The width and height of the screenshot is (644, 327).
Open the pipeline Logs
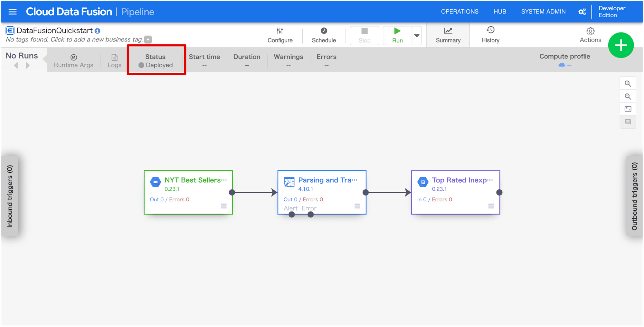click(x=114, y=61)
